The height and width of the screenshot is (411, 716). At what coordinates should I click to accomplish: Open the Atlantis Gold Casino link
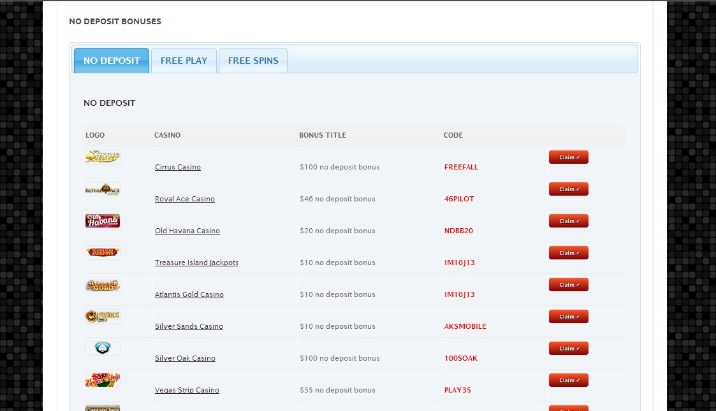click(x=189, y=295)
